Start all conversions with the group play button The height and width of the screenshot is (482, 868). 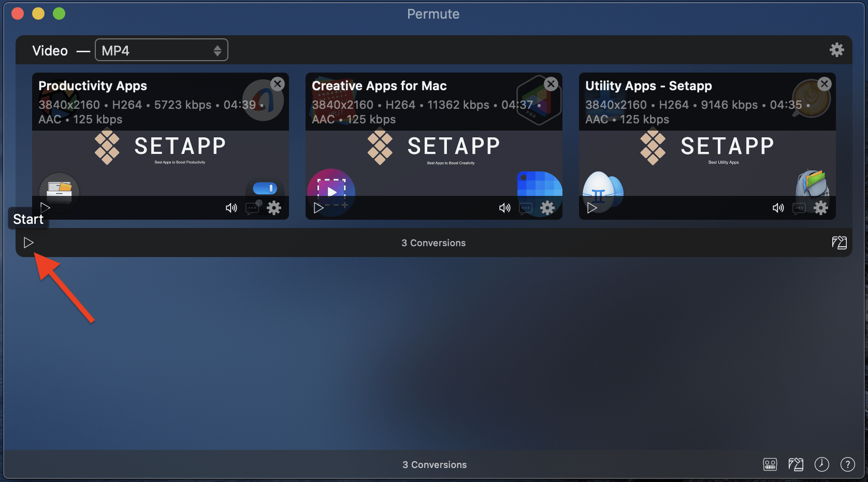click(28, 243)
